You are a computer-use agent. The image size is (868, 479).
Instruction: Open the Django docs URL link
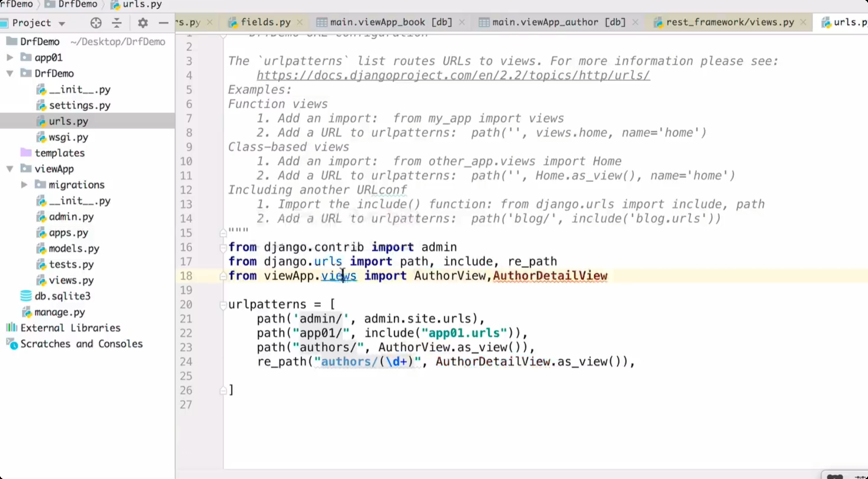454,76
